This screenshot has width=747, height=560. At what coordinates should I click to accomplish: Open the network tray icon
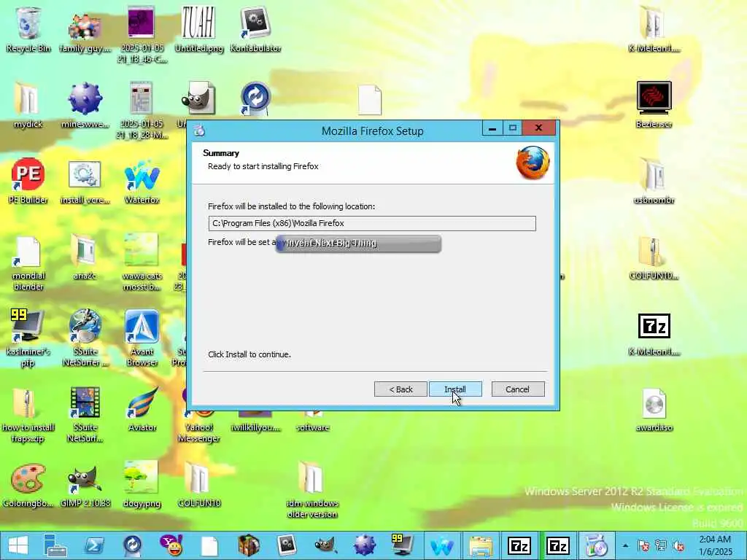pos(661,545)
